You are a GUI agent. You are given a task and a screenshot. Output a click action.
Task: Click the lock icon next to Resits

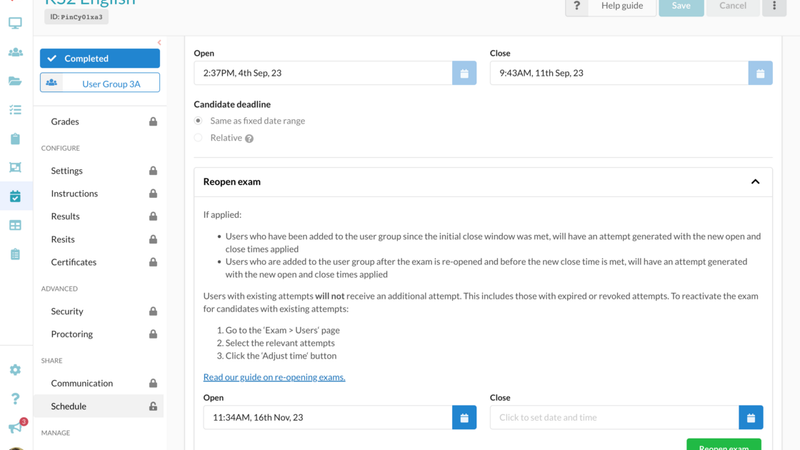click(153, 239)
